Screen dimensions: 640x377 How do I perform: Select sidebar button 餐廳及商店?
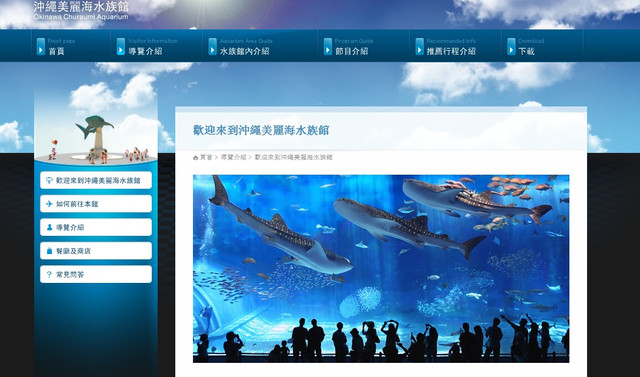(x=96, y=251)
